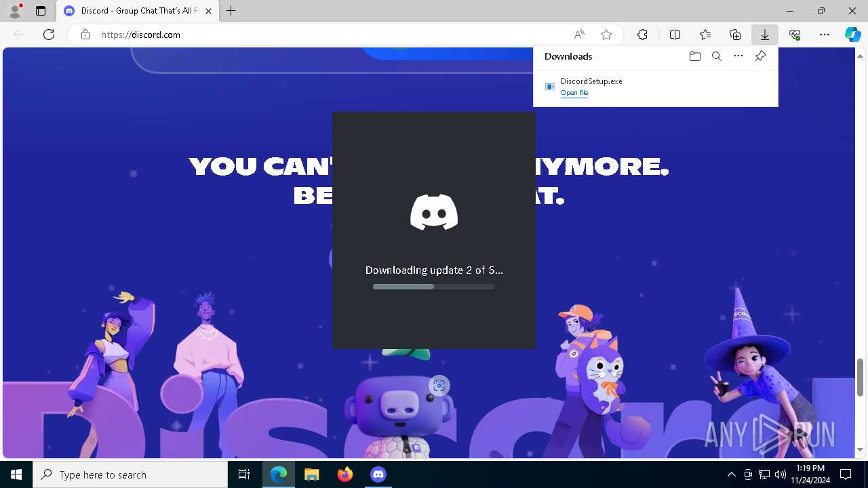Open the downloads folder

pos(695,56)
